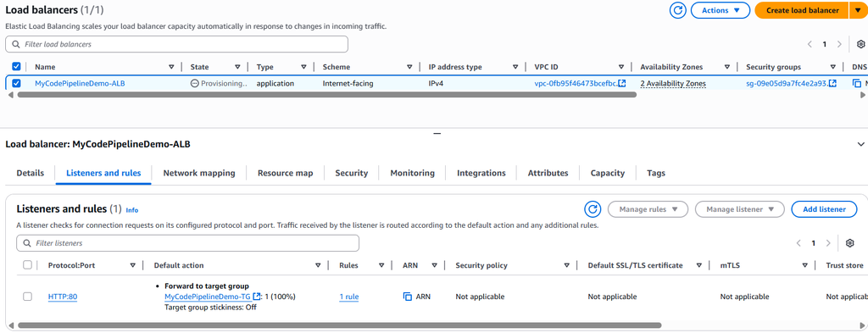This screenshot has width=868, height=333.
Task: Open Manage listener dropdown
Action: click(x=739, y=209)
